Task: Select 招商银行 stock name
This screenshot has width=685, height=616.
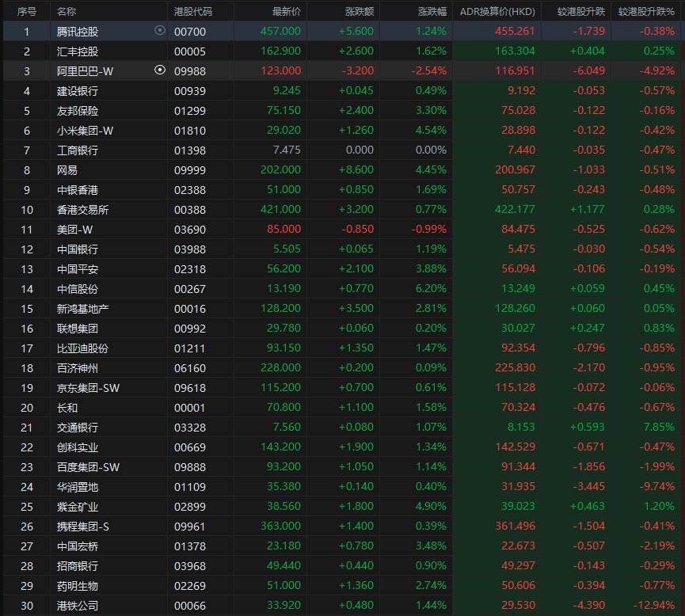Action: pos(78,566)
